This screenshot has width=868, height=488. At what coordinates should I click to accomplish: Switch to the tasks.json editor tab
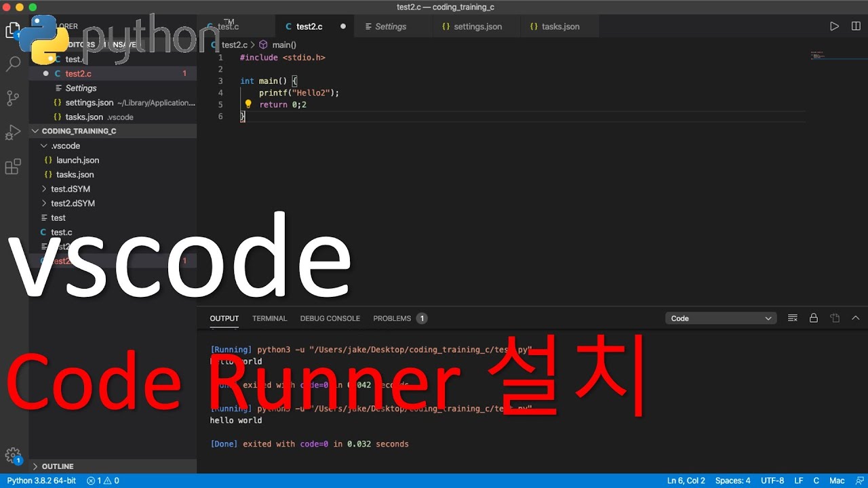coord(560,26)
